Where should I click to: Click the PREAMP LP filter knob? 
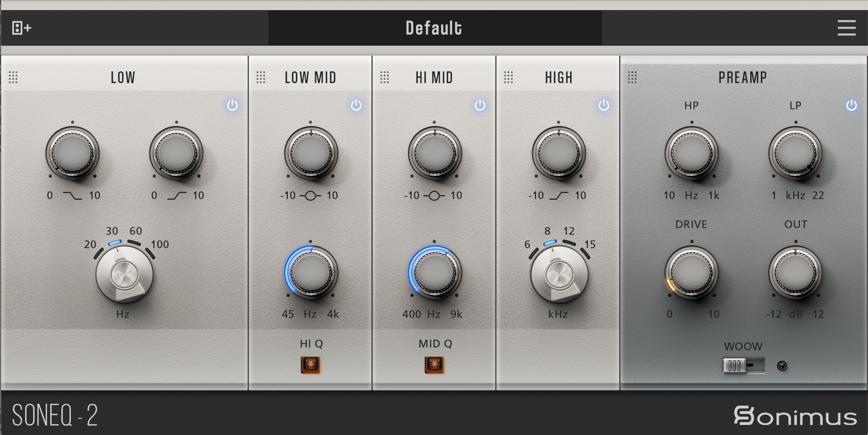tap(795, 152)
